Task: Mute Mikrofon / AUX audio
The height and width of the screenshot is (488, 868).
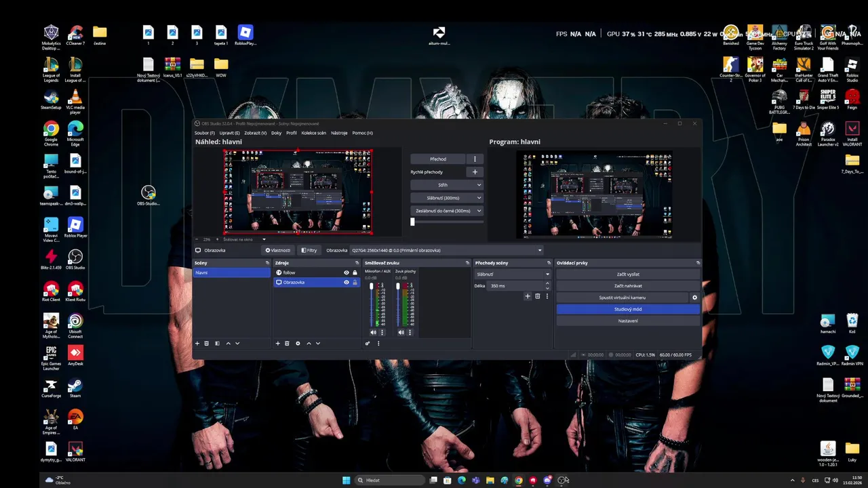Action: 373,332
